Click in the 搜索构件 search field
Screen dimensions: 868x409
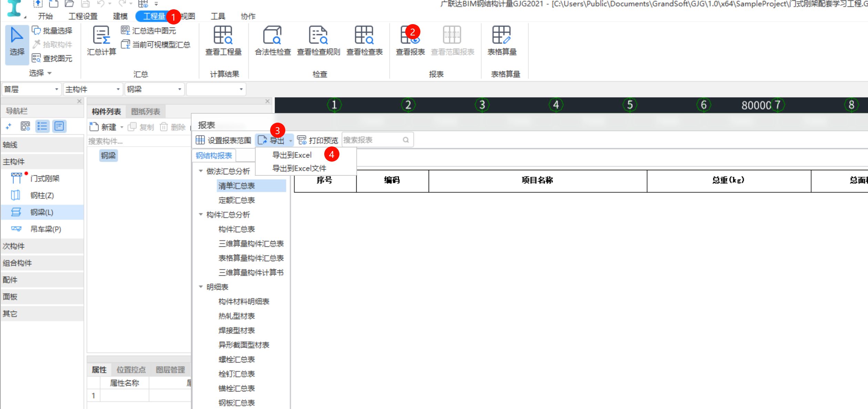point(139,141)
